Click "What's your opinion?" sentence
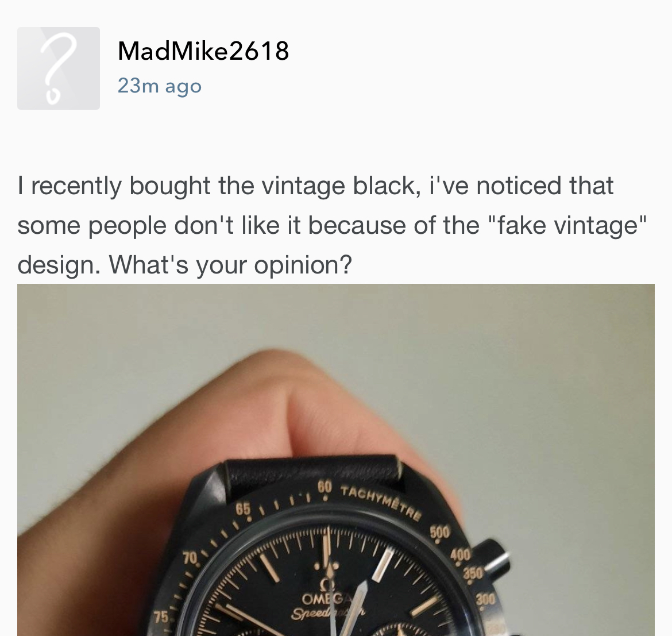Screen dimensions: 672x636 click(230, 265)
